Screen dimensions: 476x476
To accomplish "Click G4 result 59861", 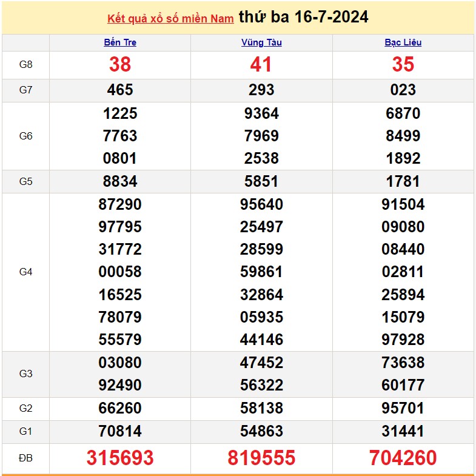I will click(x=261, y=272).
